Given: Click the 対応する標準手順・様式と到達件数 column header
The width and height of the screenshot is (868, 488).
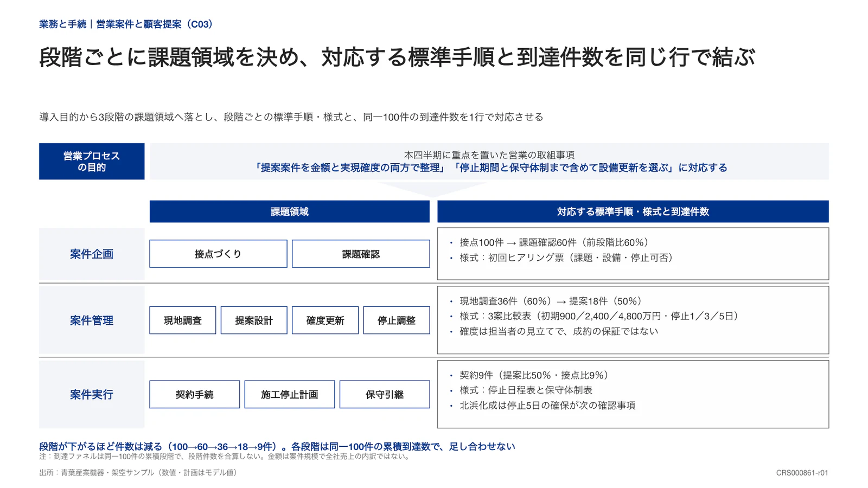Looking at the screenshot, I should pos(633,211).
